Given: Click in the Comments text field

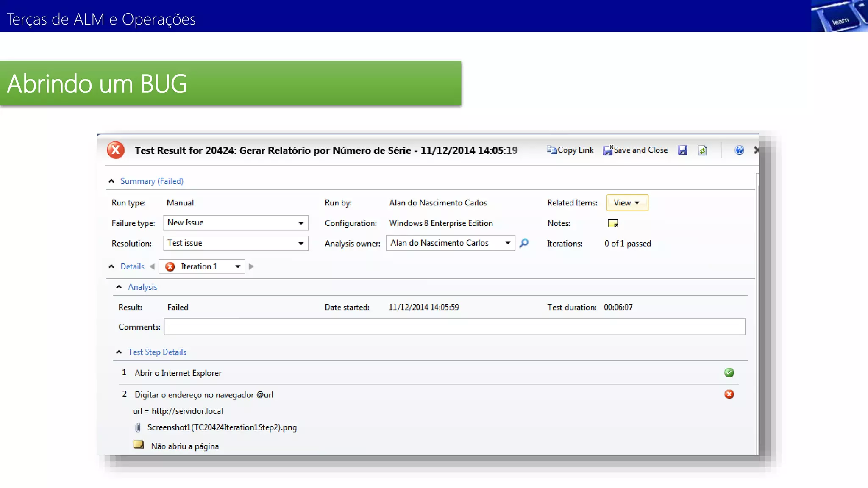Looking at the screenshot, I should coord(454,327).
